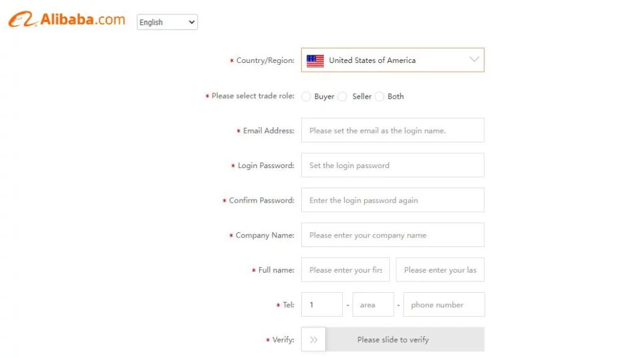Screen dimensions: 644x357
Task: Click the phone number field
Action: tap(444, 305)
